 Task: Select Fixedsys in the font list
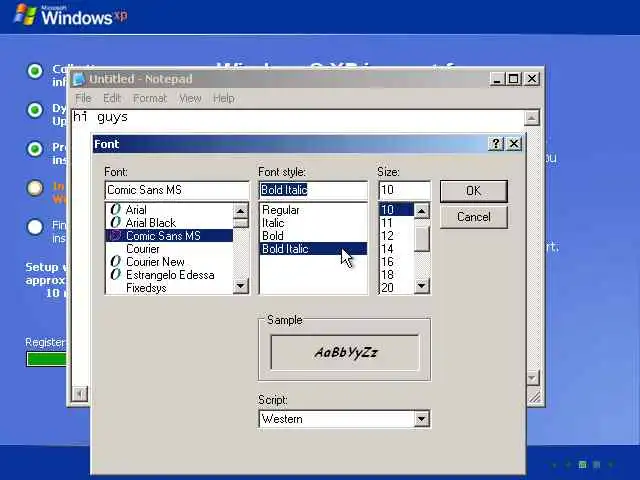pos(169,288)
